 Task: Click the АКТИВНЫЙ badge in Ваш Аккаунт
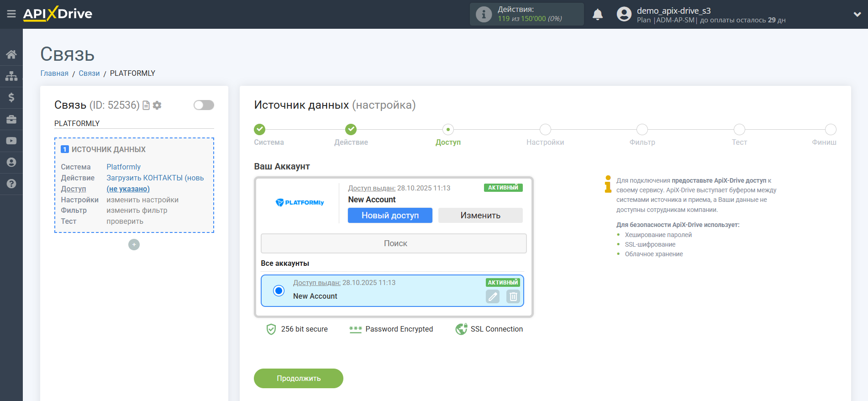click(x=503, y=188)
